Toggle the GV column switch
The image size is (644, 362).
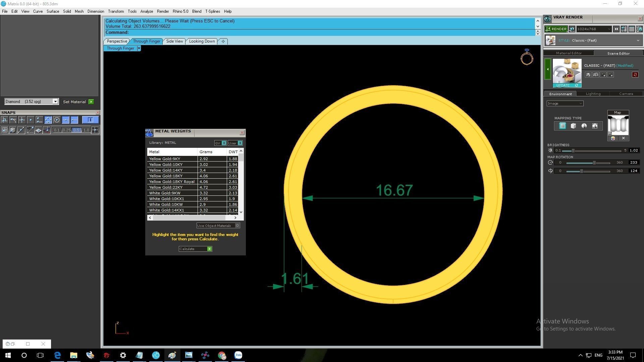pos(224,143)
